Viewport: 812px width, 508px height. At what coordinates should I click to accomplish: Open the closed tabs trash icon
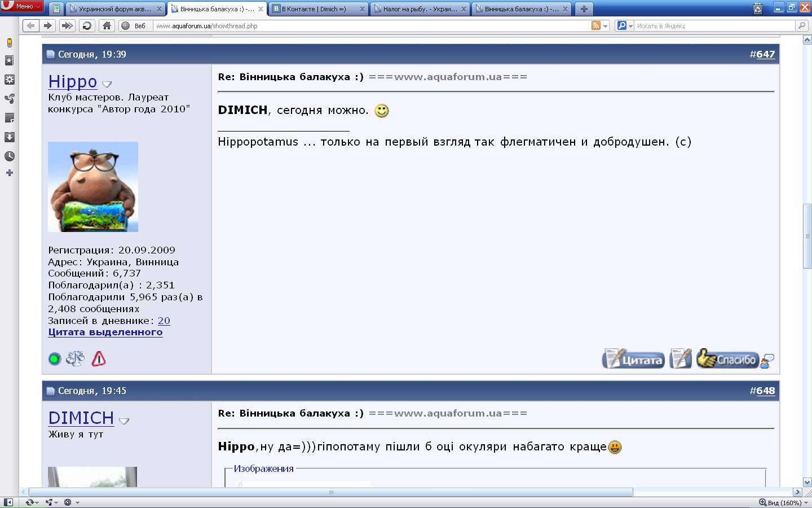click(758, 8)
